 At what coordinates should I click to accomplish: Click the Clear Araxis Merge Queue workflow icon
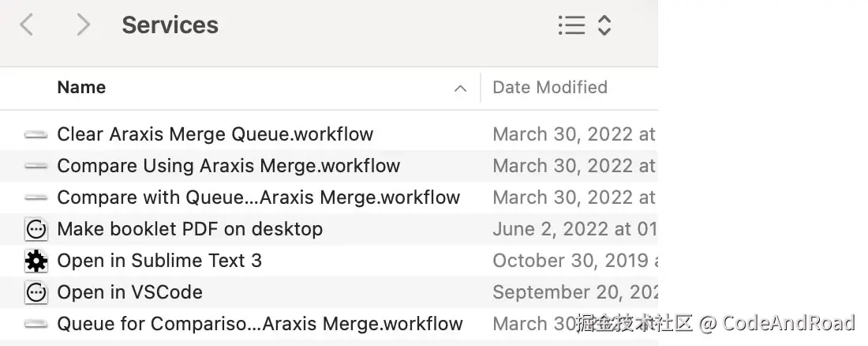(36, 135)
